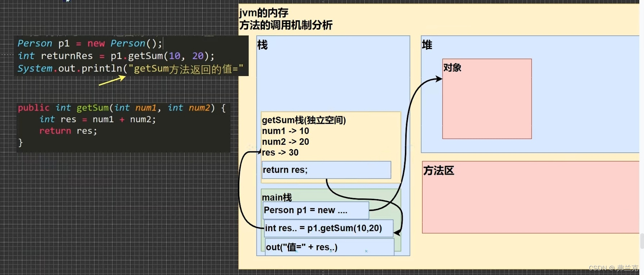644x275 pixels.
Task: Select the '方法的调用机制分析' heading
Action: [286, 25]
